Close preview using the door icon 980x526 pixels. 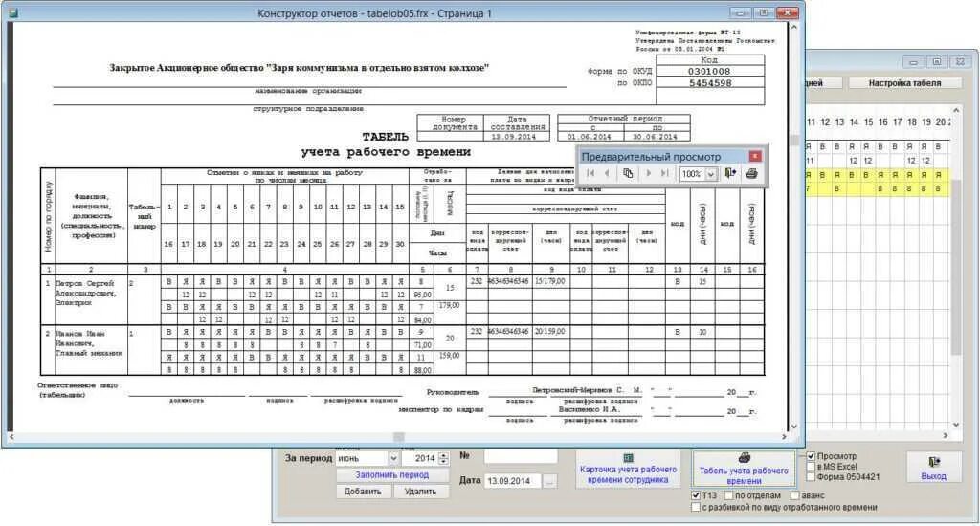730,173
